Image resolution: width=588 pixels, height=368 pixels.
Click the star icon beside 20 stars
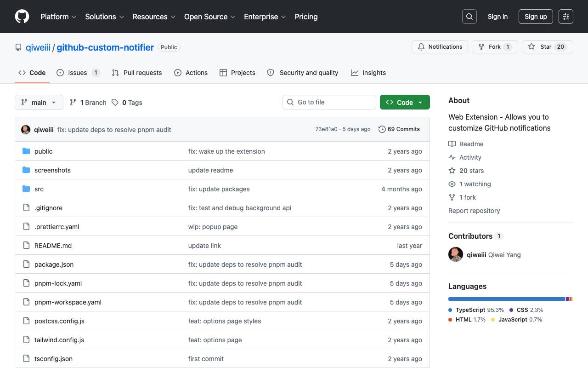(452, 171)
